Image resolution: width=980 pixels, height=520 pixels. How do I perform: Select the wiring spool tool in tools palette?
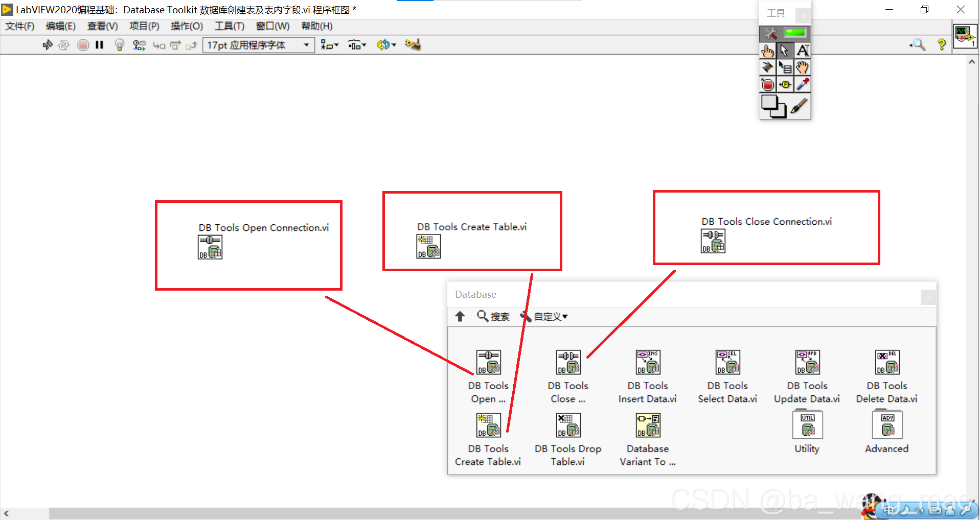pos(767,67)
